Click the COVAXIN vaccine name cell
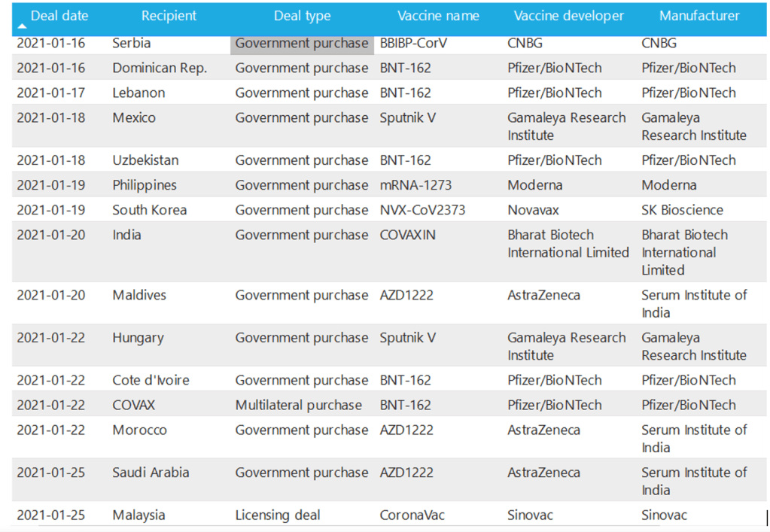Viewport: 770px width, 532px height. 407,235
